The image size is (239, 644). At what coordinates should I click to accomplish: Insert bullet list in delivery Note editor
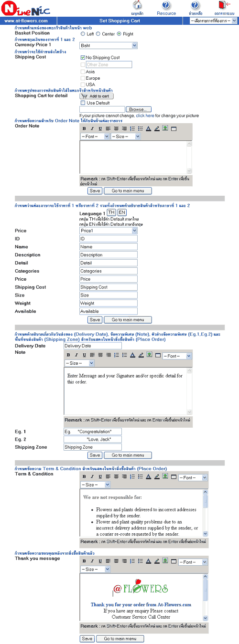(124, 355)
